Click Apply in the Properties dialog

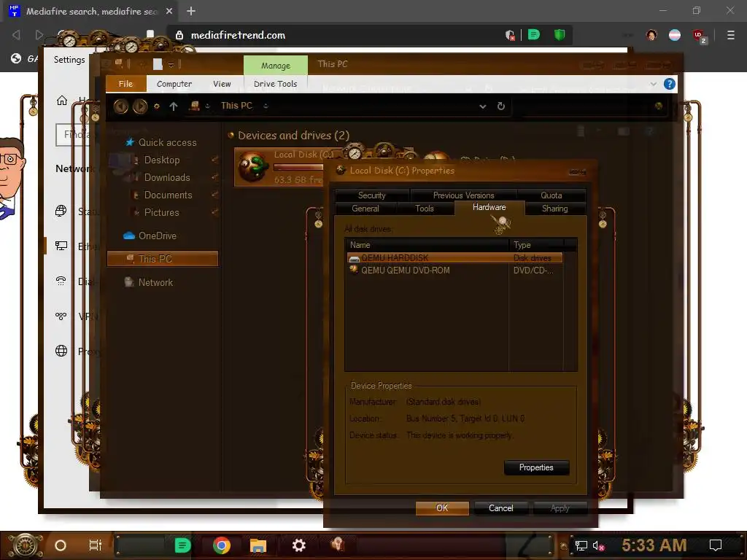(x=560, y=508)
